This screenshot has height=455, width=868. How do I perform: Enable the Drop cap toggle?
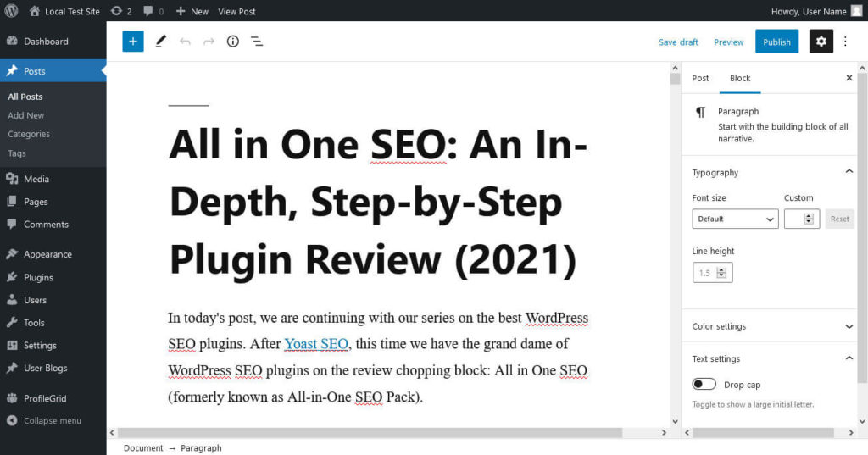click(704, 385)
